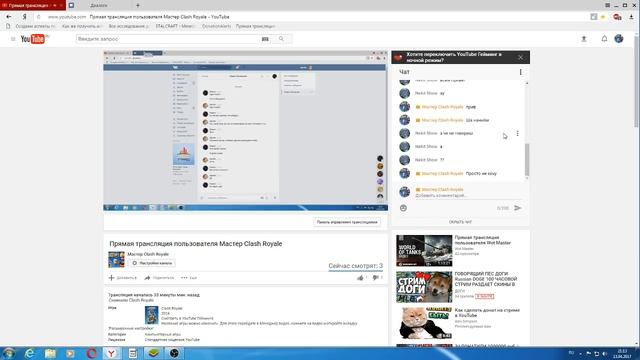The image size is (640, 360).
Task: Open 'Говорящий пес Доги' video title
Action: 487,279
